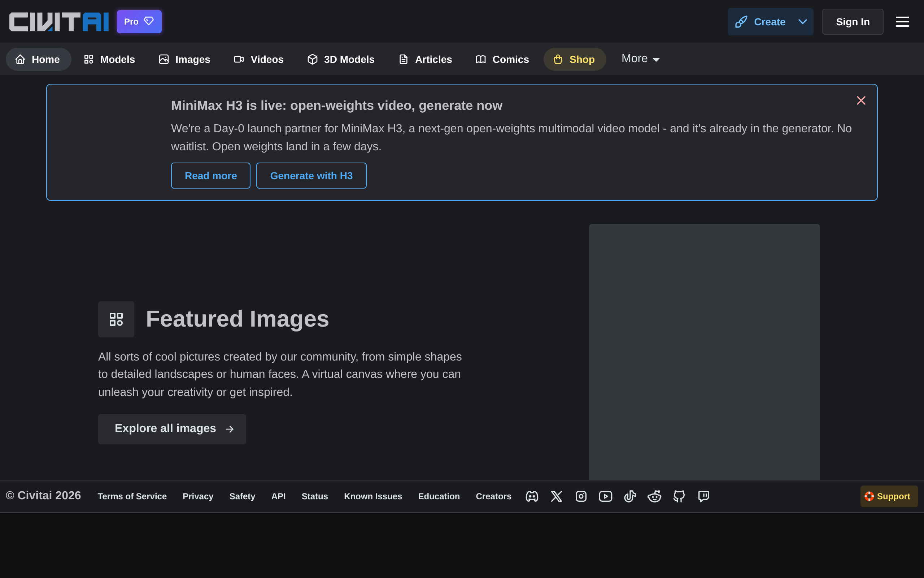Screen dimensions: 924x578
Task: Open the Reddit community icon
Action: pos(654,496)
